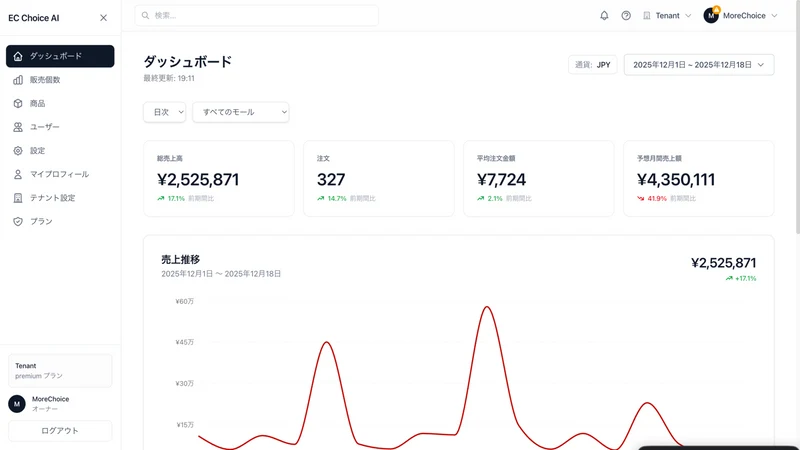
Task: Go to ダッシュボード menu item
Action: [60, 56]
